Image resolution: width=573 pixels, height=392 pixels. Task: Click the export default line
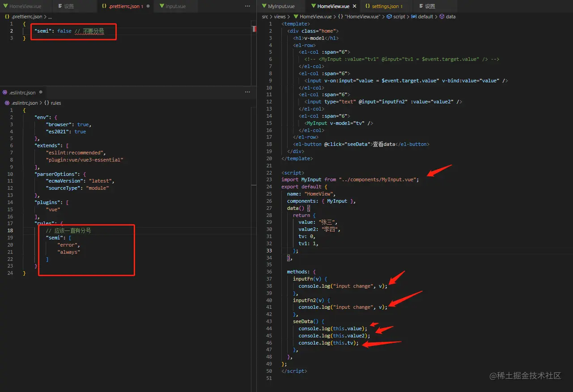pyautogui.click(x=305, y=187)
